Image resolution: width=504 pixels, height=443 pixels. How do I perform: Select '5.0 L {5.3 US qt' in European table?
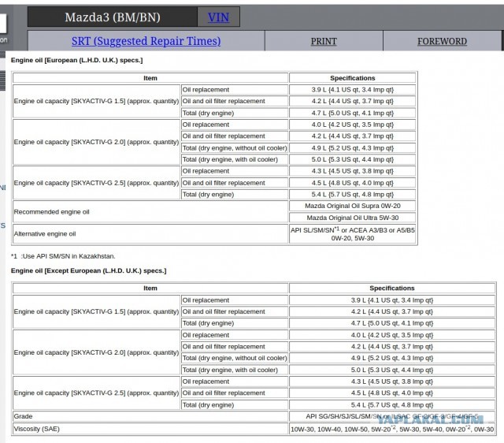click(353, 159)
